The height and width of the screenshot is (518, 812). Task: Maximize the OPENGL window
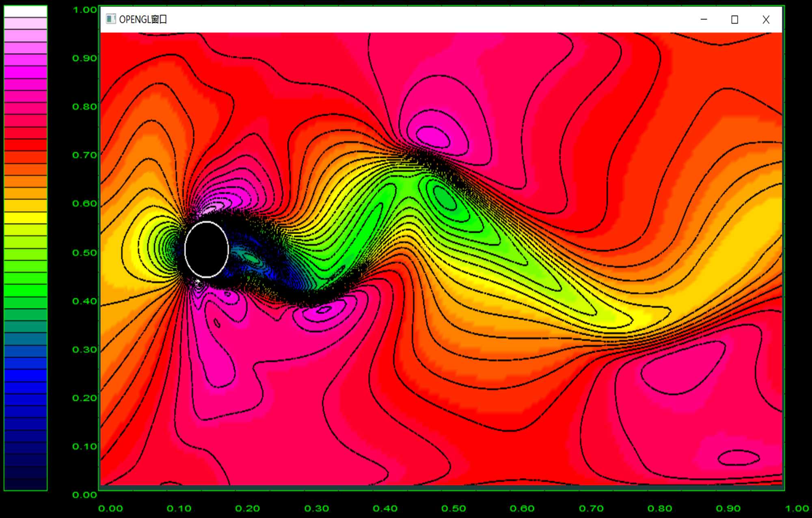click(x=734, y=19)
